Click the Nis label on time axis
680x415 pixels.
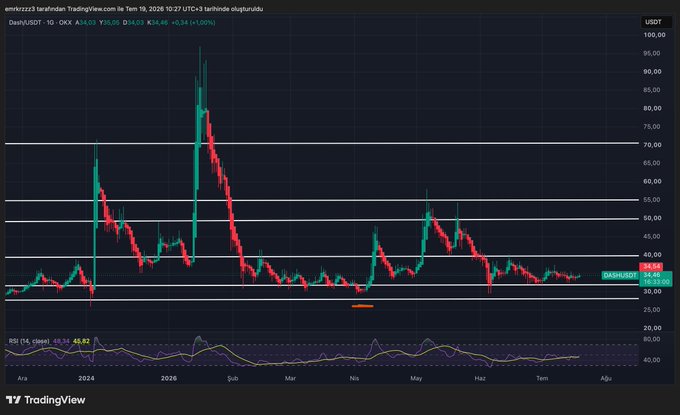[x=354, y=379]
